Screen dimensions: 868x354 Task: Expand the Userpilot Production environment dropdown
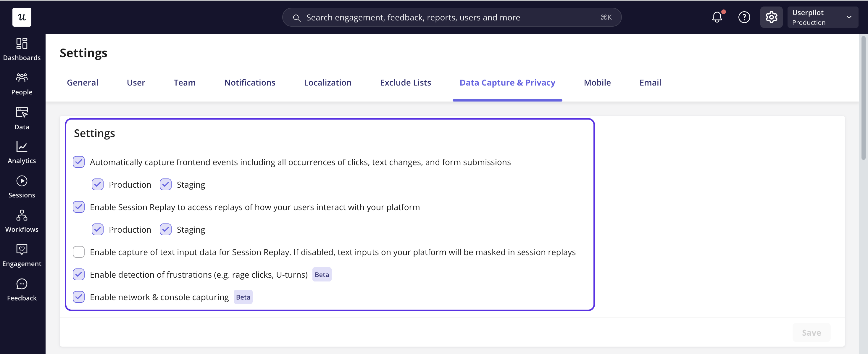(822, 17)
